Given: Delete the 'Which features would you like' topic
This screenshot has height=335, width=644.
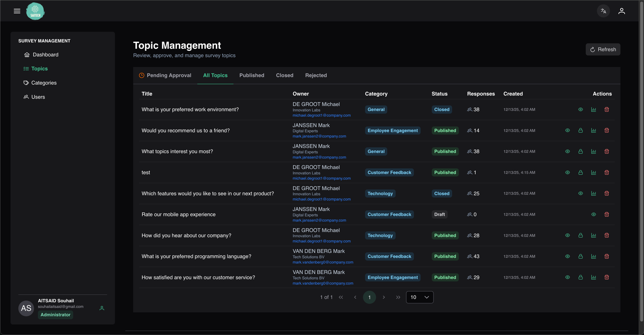Looking at the screenshot, I should tap(607, 194).
